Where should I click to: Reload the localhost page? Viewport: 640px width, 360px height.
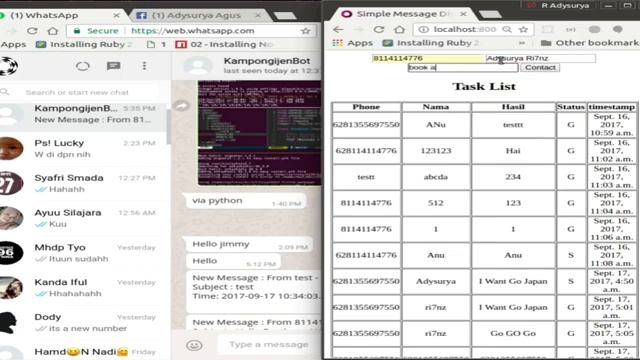pyautogui.click(x=379, y=29)
